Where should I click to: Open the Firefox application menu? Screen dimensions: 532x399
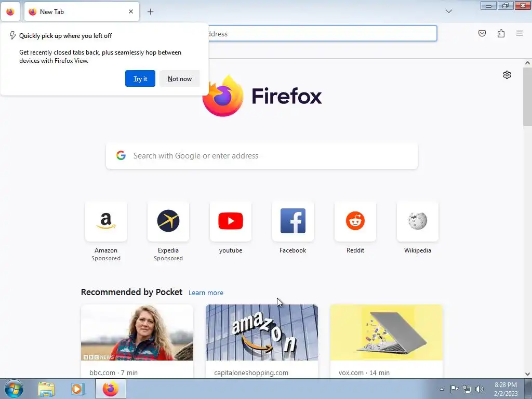[520, 33]
